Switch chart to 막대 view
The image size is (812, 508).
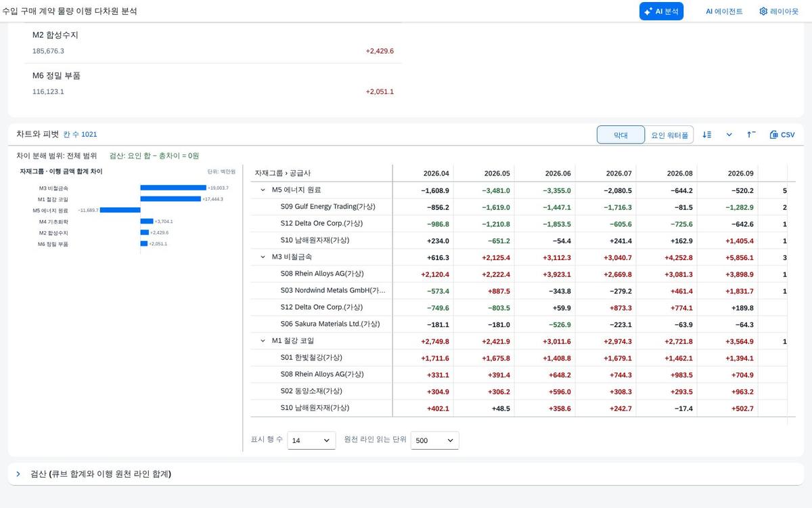(621, 135)
